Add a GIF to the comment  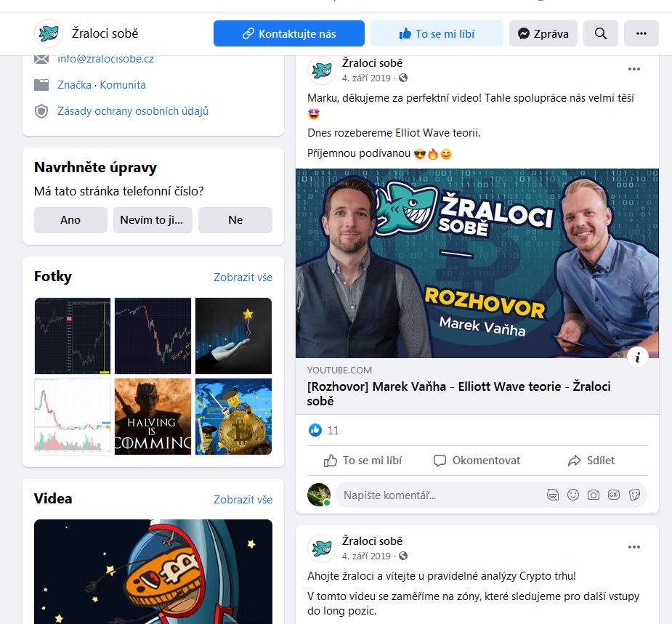pos(614,495)
